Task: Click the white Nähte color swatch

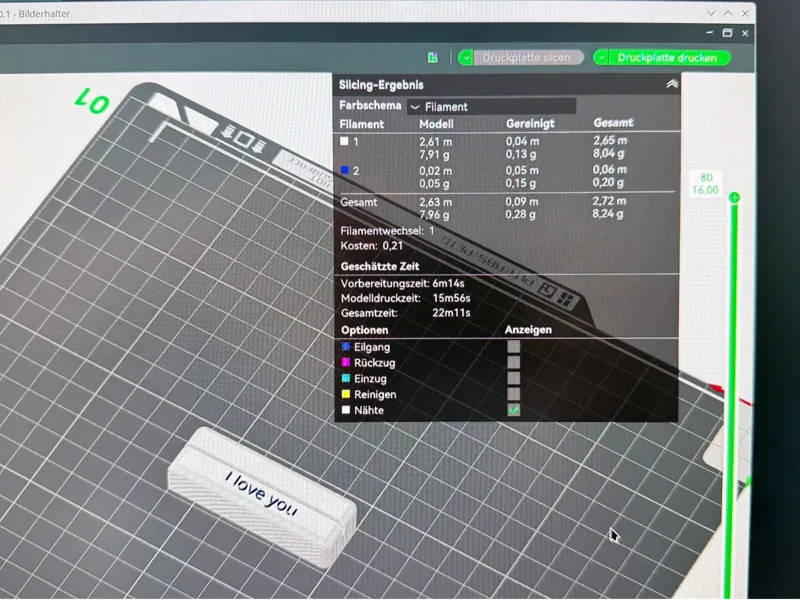Action: click(x=346, y=410)
